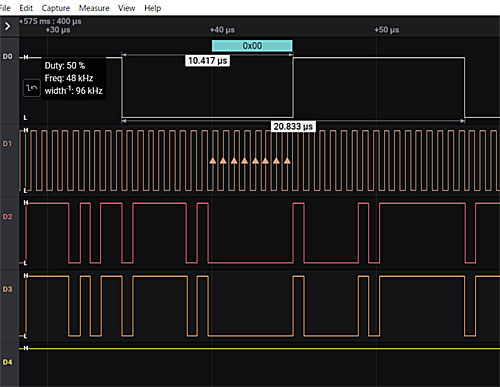
Task: Open the Help menu
Action: click(x=153, y=8)
